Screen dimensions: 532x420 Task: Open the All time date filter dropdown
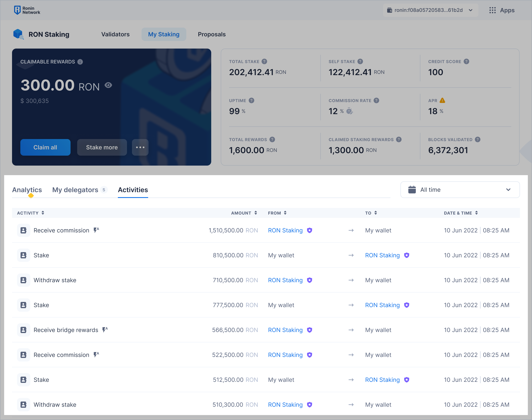tap(460, 190)
